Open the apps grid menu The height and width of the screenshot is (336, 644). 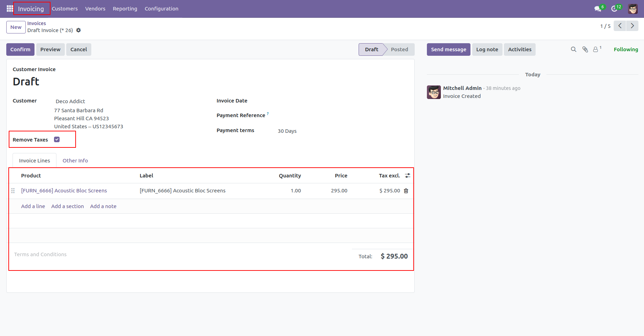pyautogui.click(x=9, y=8)
